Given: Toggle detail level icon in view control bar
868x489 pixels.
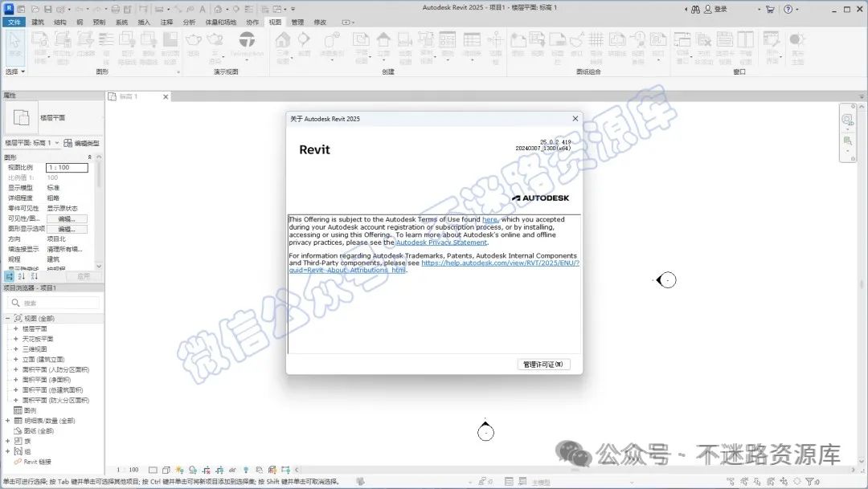Looking at the screenshot, I should (x=153, y=471).
